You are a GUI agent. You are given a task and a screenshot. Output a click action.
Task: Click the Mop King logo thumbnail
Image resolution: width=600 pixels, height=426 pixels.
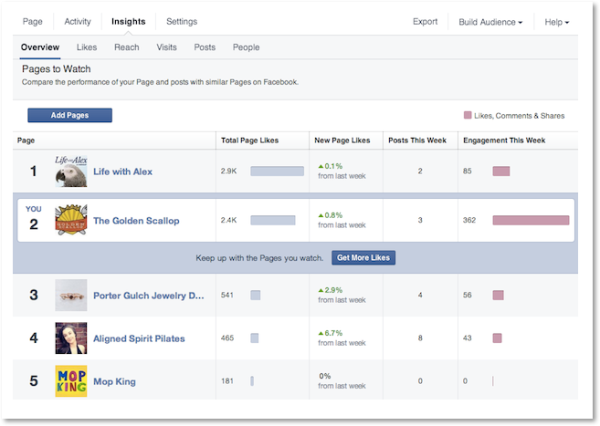click(71, 381)
